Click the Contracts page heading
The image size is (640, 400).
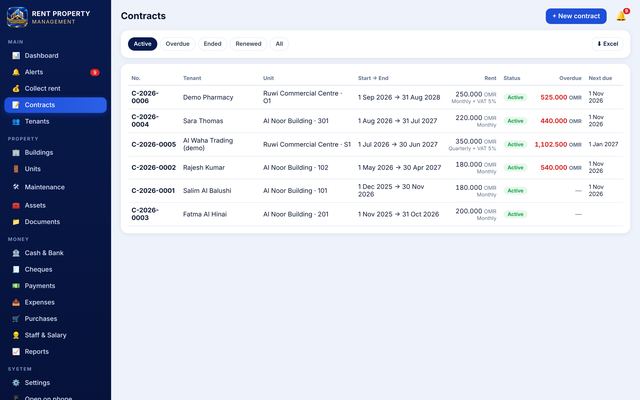(143, 16)
